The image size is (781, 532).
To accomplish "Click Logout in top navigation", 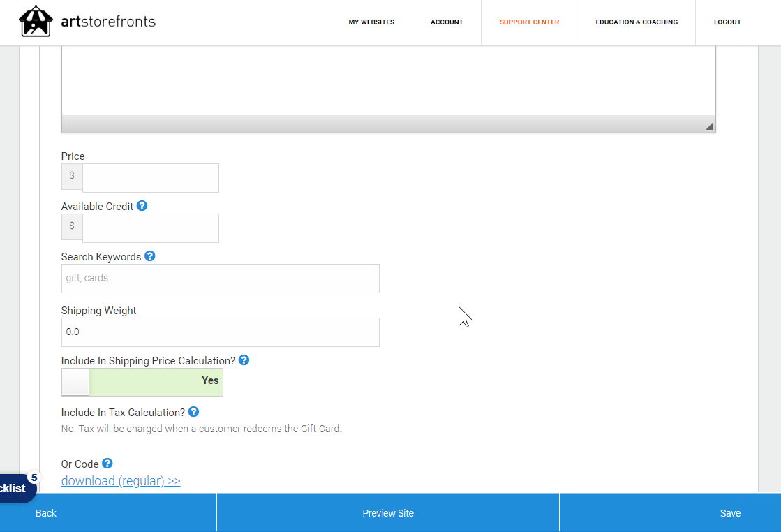I will click(x=727, y=22).
